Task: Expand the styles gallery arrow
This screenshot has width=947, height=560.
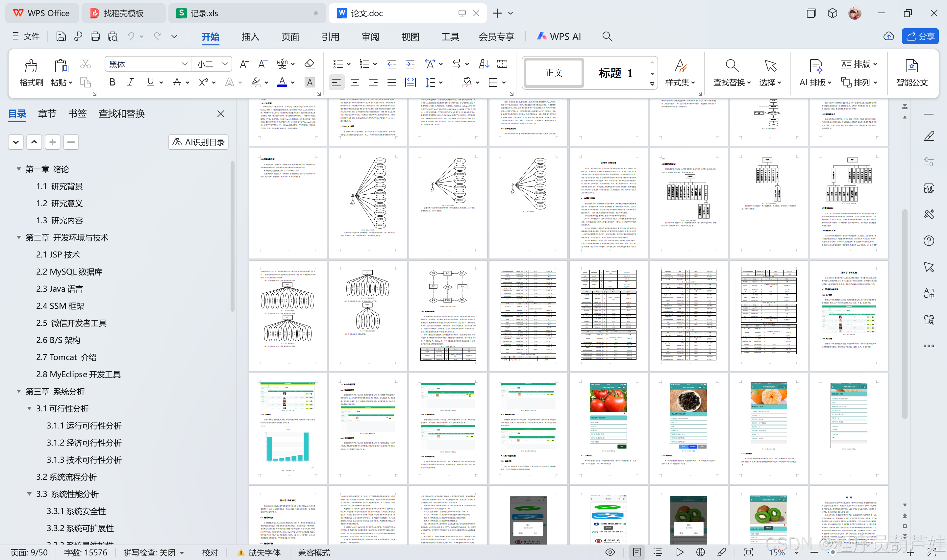Action: point(652,84)
